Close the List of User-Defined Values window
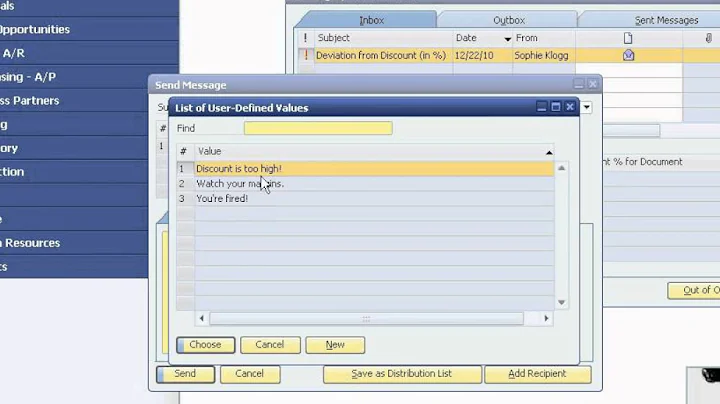The height and width of the screenshot is (404, 720). click(570, 107)
